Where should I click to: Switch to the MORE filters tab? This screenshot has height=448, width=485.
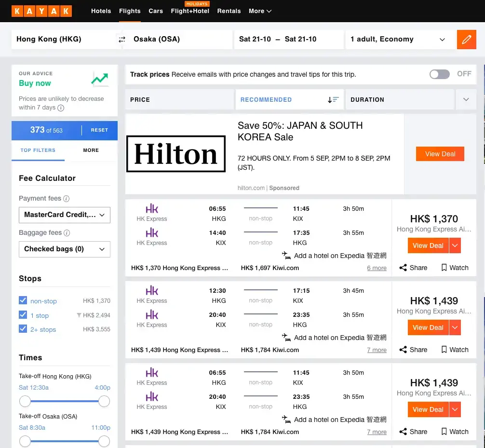tap(91, 150)
